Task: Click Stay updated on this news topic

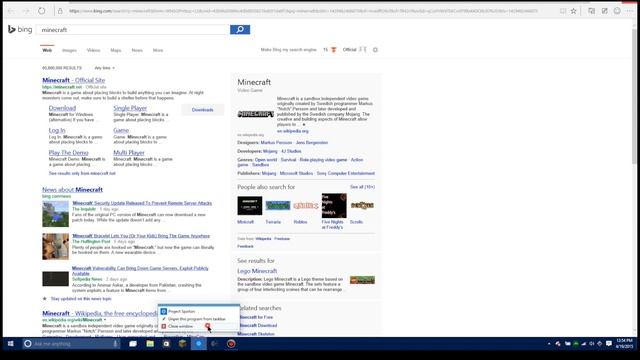Action: (x=81, y=299)
